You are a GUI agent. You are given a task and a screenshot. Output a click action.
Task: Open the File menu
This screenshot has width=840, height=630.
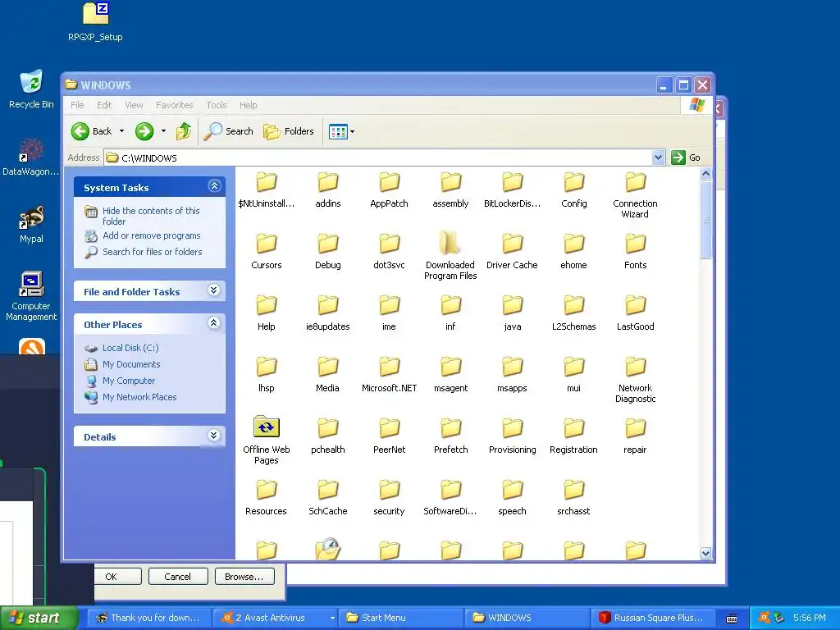pyautogui.click(x=77, y=105)
